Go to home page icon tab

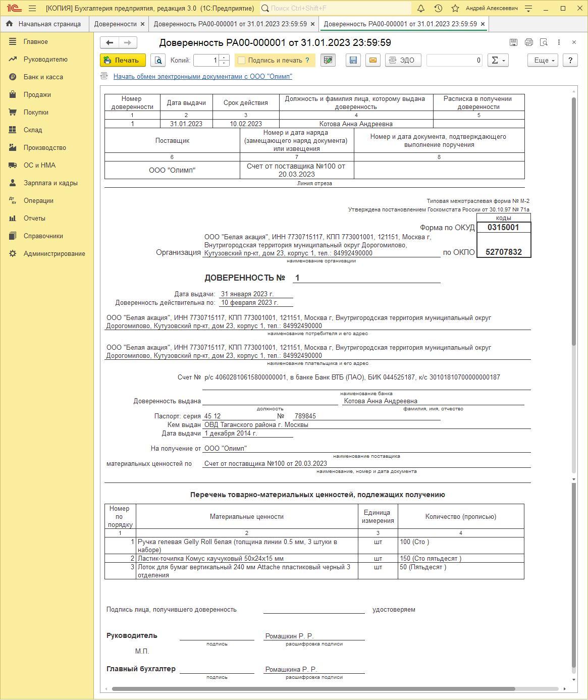[x=9, y=24]
